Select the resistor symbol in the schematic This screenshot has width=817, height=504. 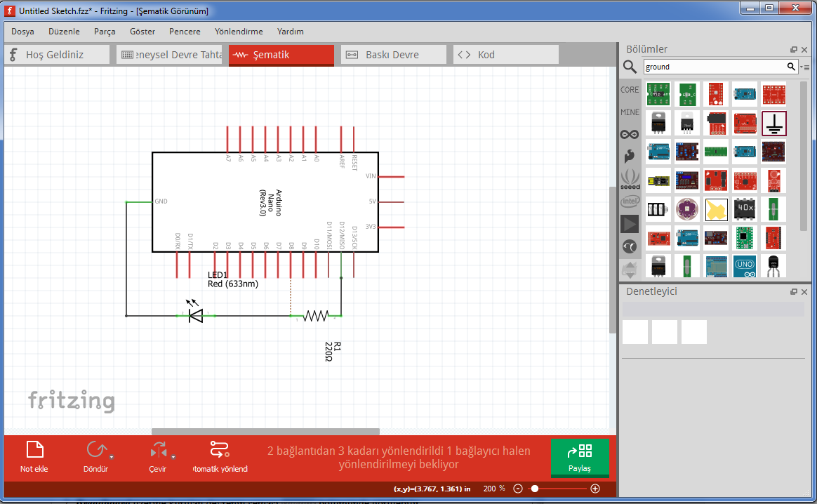click(316, 315)
